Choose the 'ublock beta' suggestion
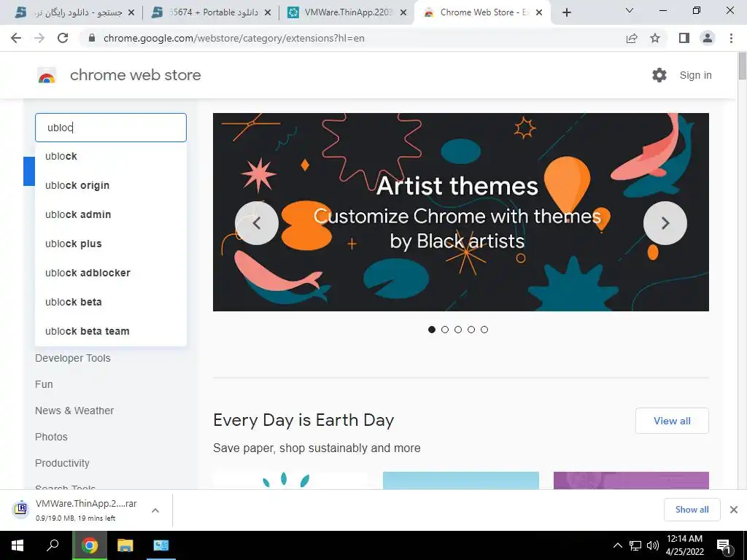Image resolution: width=747 pixels, height=560 pixels. [x=111, y=301]
